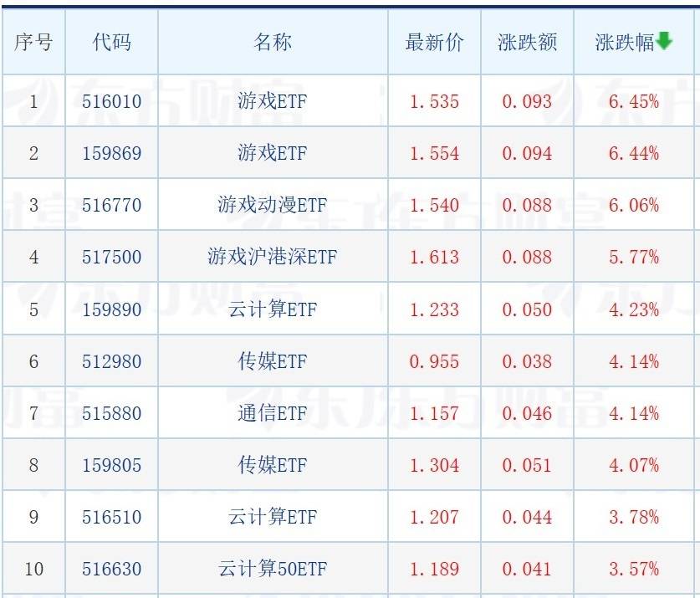Open 传媒ETF link in row 6
700x598 pixels.
[273, 361]
